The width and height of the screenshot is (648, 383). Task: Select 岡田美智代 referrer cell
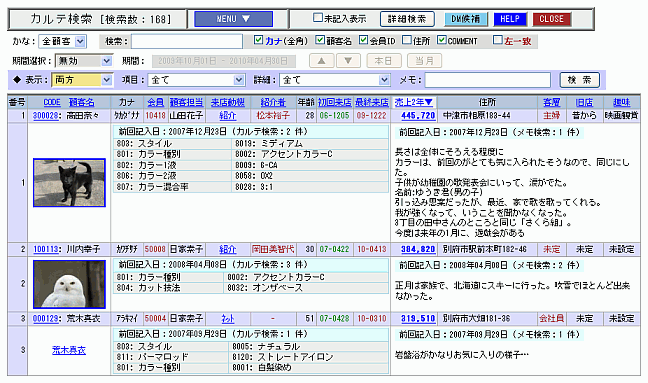click(273, 249)
